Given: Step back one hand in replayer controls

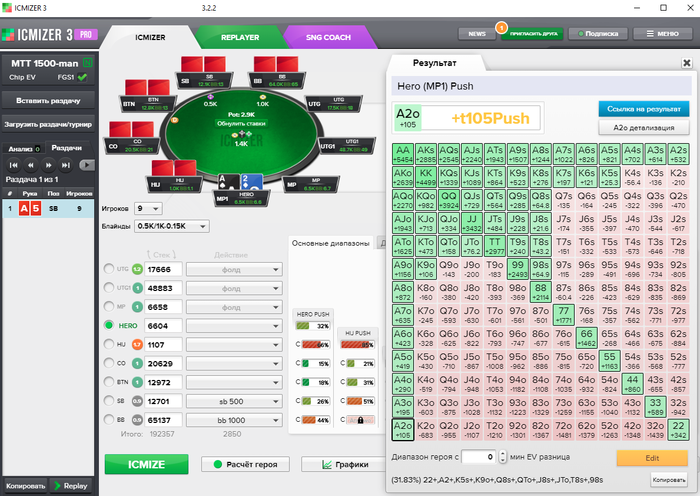Looking at the screenshot, I should (x=31, y=165).
